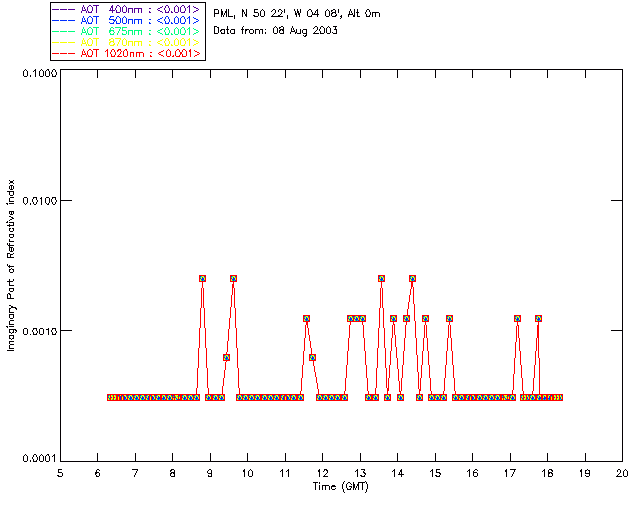Click x-axis tick label 18
Viewport: 640px width, 512px height.
tap(547, 473)
